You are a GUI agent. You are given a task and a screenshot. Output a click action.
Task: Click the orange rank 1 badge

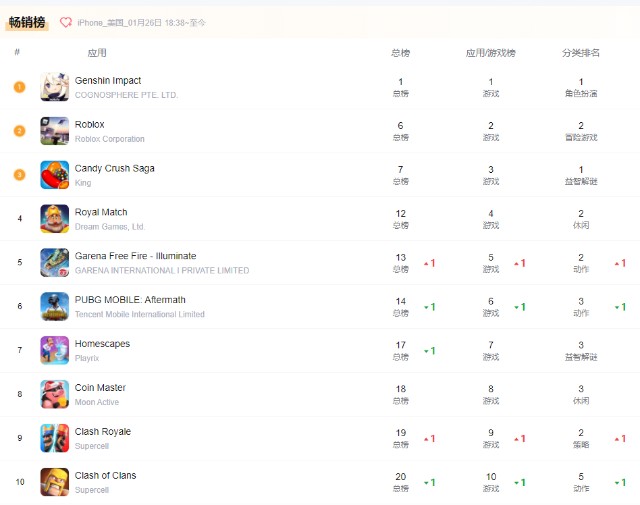click(x=19, y=87)
